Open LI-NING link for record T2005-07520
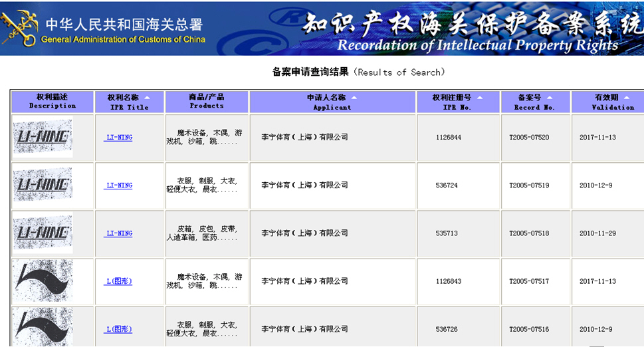Viewport: 644px width, 347px height. pyautogui.click(x=119, y=137)
